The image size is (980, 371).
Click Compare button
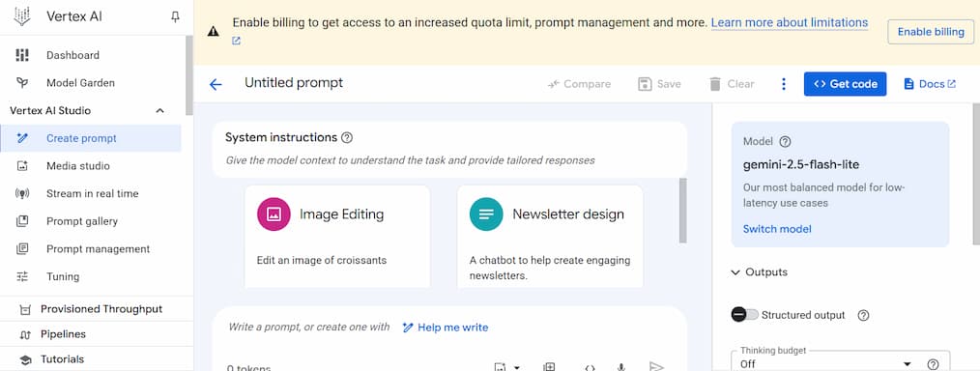579,84
